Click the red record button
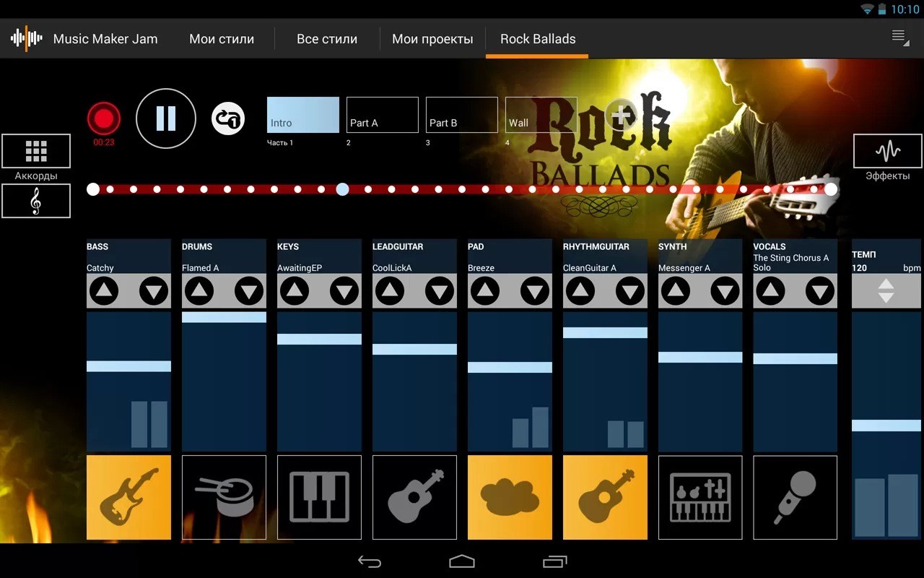This screenshot has height=578, width=924. coord(104,118)
